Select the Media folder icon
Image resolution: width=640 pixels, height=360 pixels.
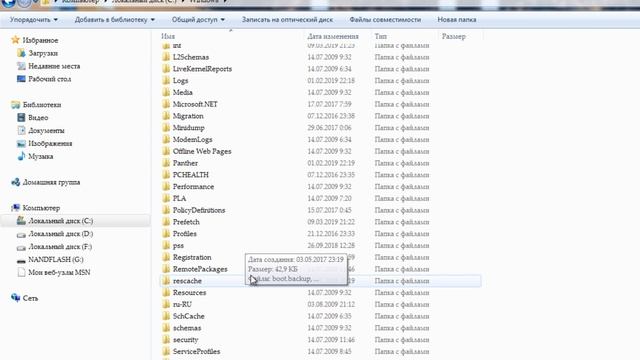tap(166, 93)
